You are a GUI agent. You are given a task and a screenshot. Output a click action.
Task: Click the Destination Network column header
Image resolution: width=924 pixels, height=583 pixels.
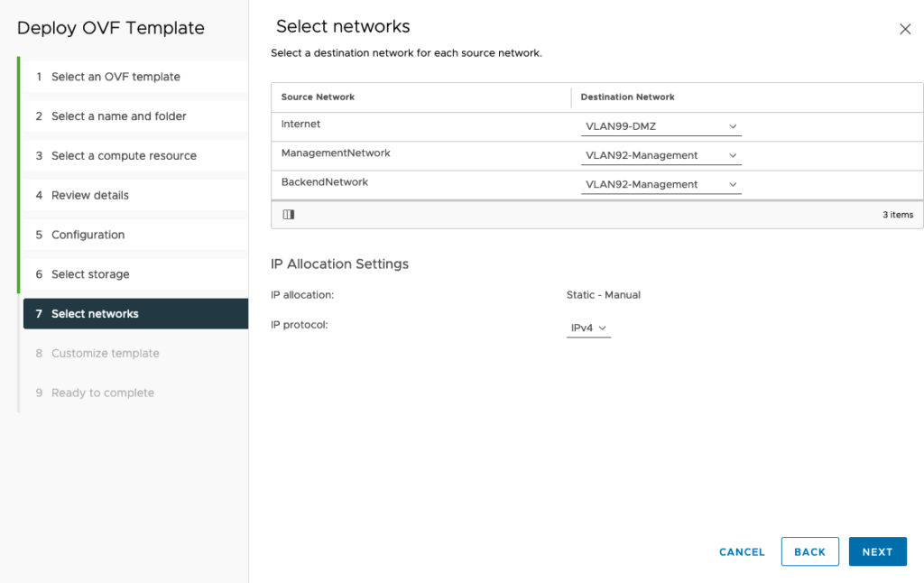click(627, 97)
